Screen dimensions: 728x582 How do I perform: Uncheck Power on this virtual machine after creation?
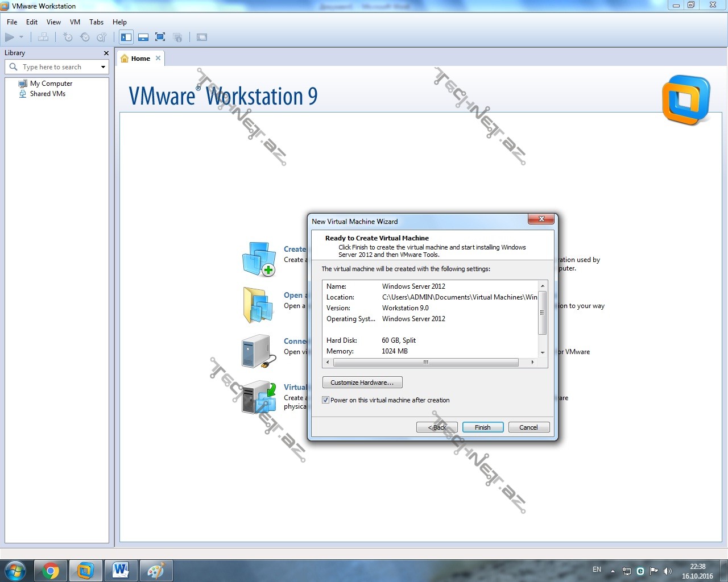pos(326,400)
